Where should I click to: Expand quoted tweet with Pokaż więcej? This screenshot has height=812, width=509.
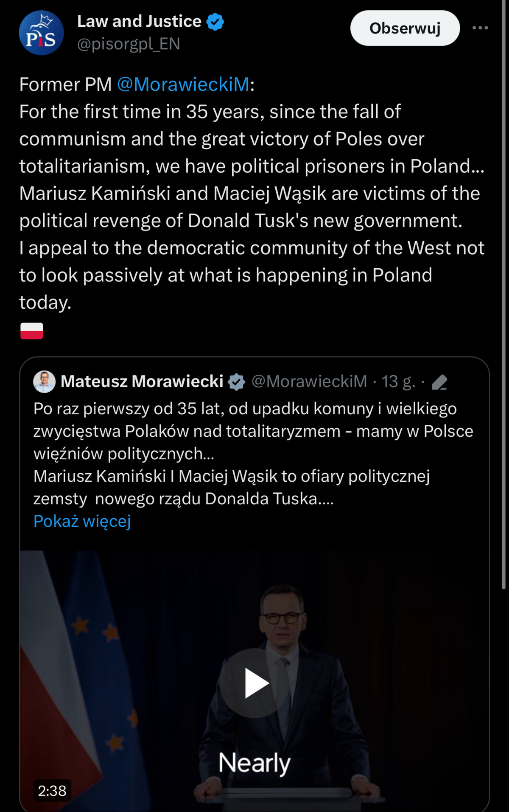(x=82, y=521)
